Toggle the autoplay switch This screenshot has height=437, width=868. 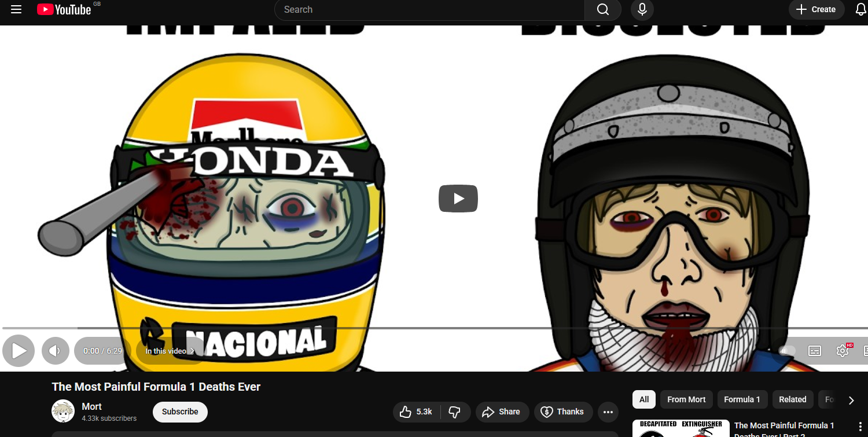click(787, 351)
